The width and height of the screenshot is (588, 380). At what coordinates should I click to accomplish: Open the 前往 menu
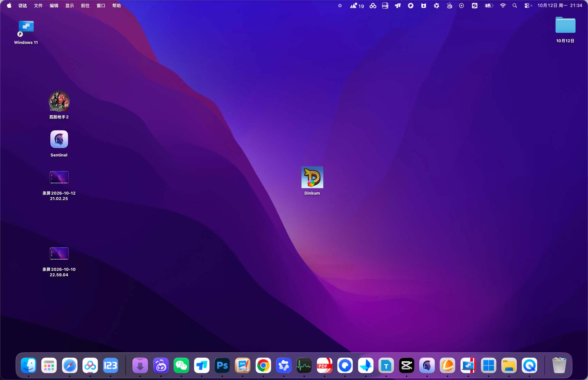click(x=85, y=5)
